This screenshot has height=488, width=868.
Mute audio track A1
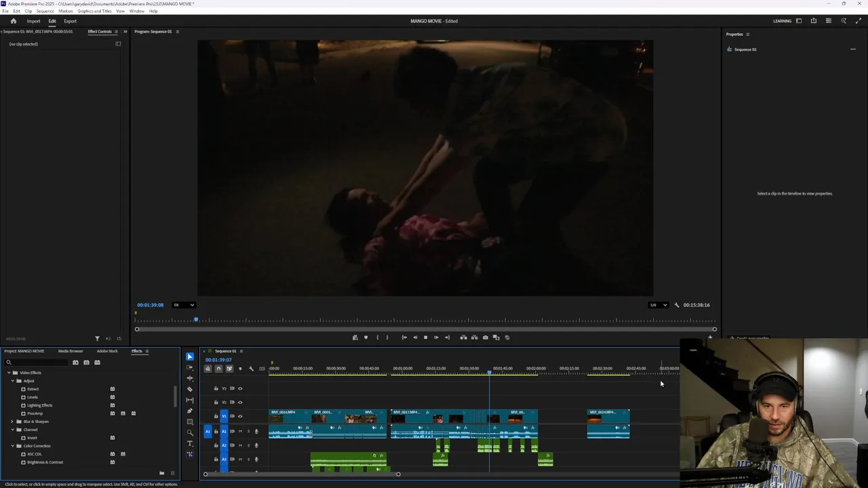tap(240, 431)
